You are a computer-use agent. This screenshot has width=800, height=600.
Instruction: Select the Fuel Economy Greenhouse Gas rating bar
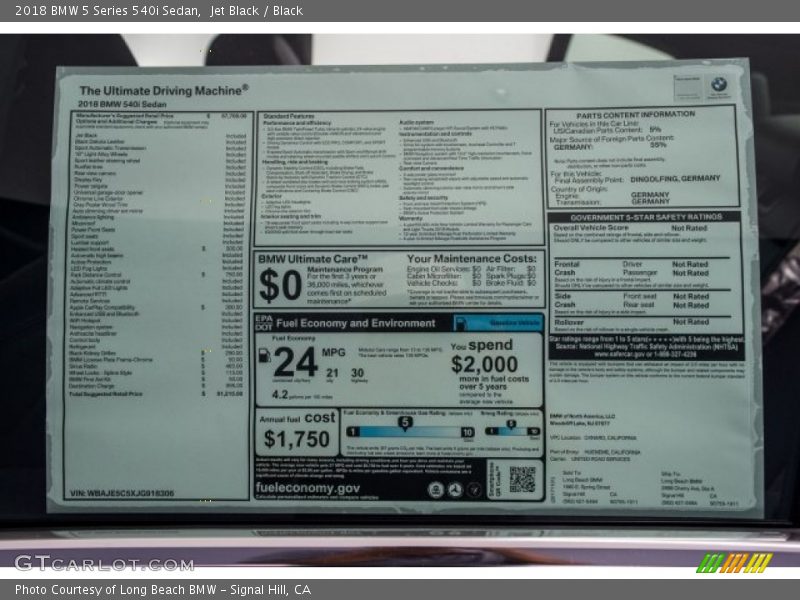pos(410,432)
